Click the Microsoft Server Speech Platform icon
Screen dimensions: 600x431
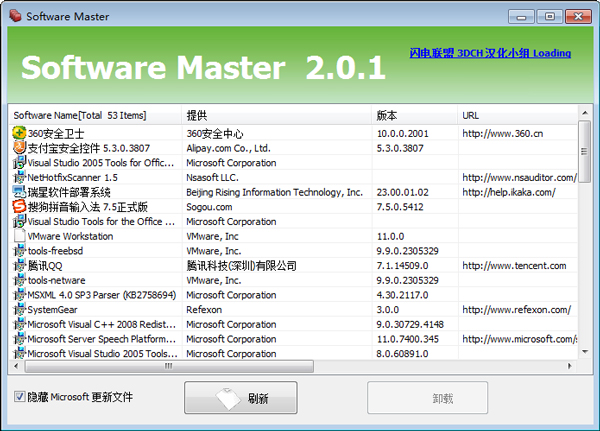tap(19, 339)
